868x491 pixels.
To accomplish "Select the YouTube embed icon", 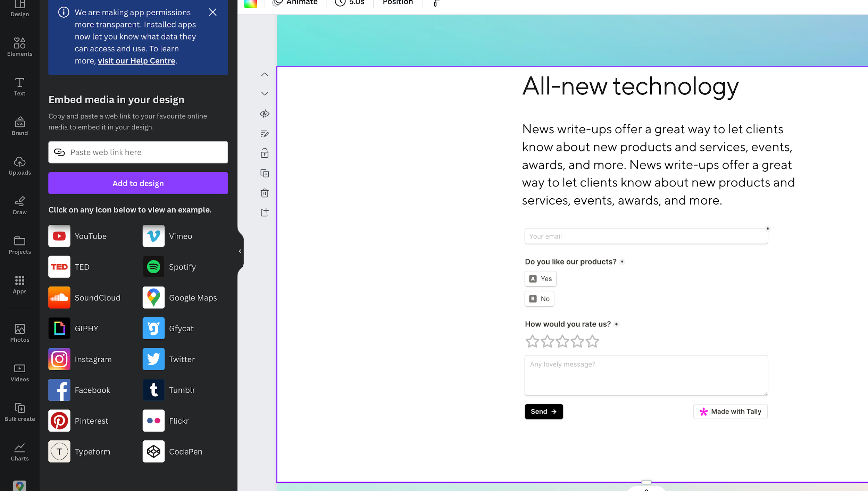I will point(59,236).
